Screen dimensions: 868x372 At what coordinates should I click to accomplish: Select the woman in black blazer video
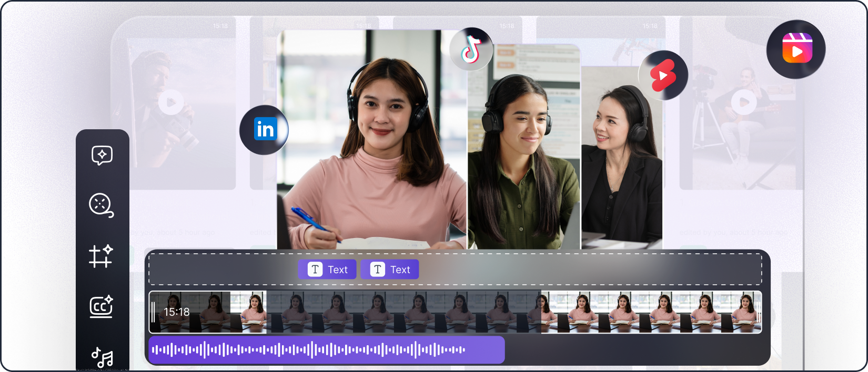coord(622,158)
